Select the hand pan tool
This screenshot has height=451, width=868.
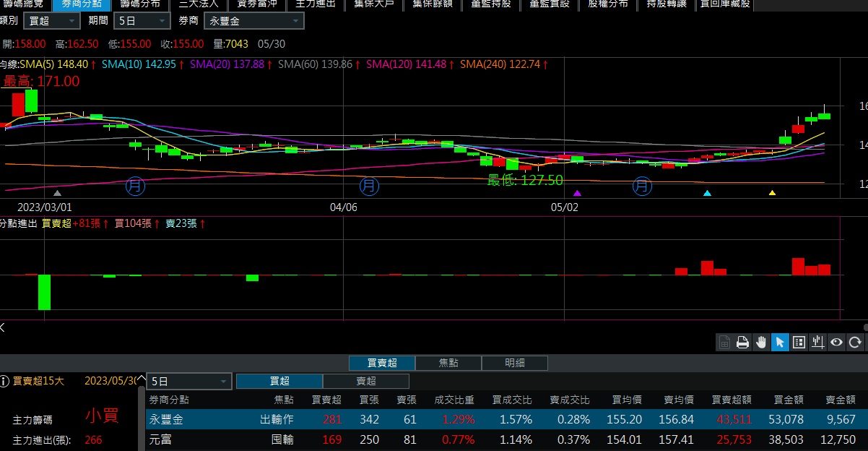pyautogui.click(x=761, y=343)
